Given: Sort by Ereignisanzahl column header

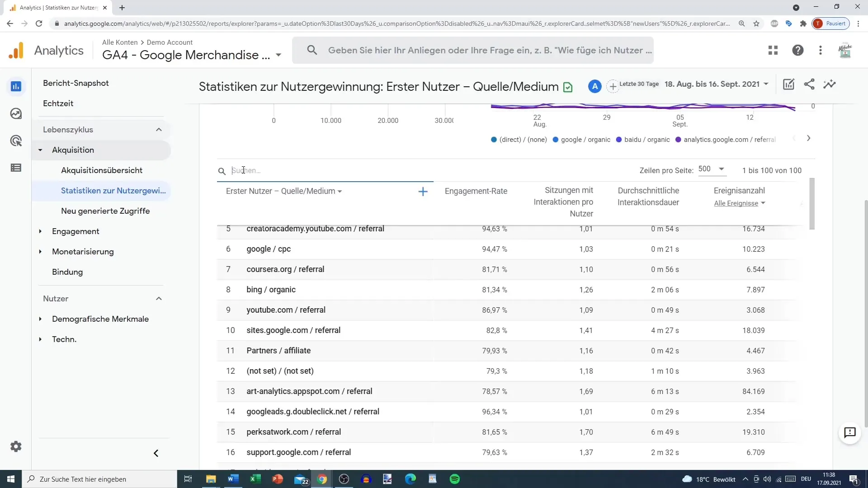Looking at the screenshot, I should (739, 191).
